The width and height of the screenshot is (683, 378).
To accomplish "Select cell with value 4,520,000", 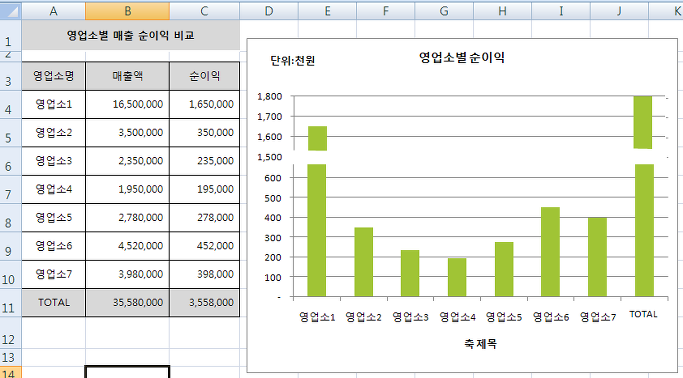I will pyautogui.click(x=128, y=246).
